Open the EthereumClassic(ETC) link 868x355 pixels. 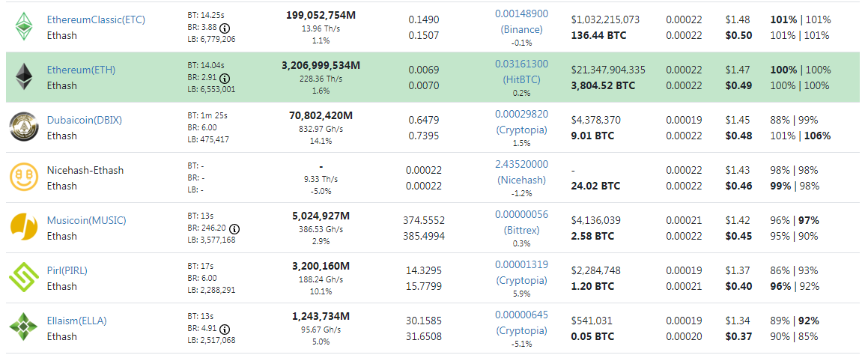97,19
